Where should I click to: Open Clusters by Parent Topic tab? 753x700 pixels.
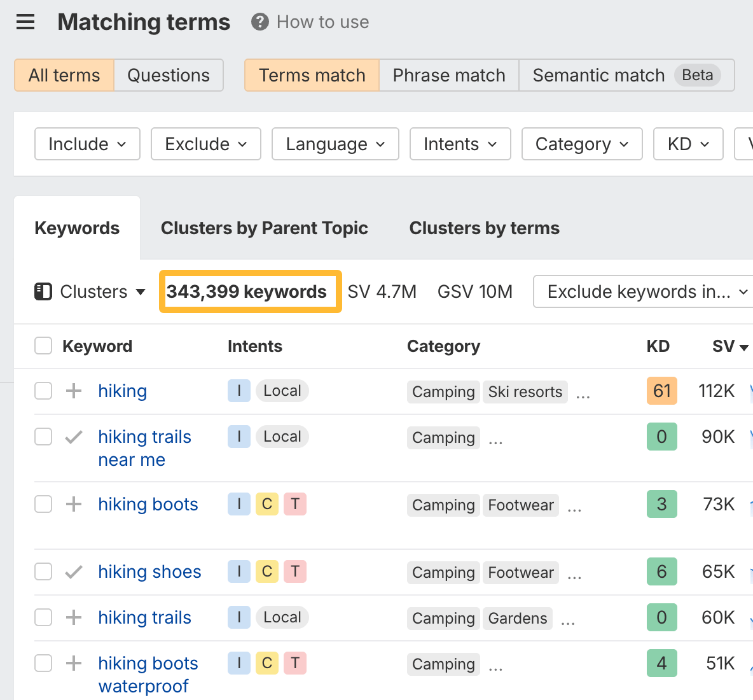click(264, 228)
